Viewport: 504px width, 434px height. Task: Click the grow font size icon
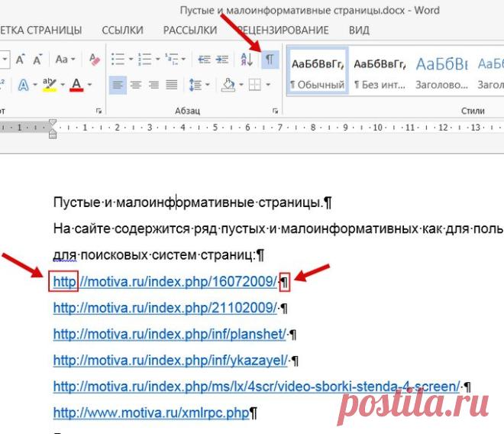point(21,60)
